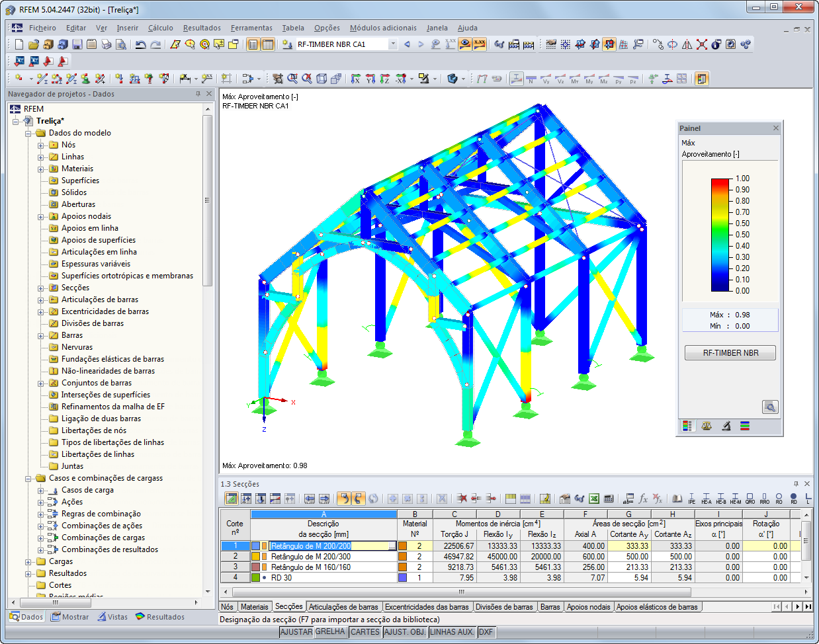Viewport: 819px width, 644px height.
Task: View in X direction icon
Action: pos(356,79)
